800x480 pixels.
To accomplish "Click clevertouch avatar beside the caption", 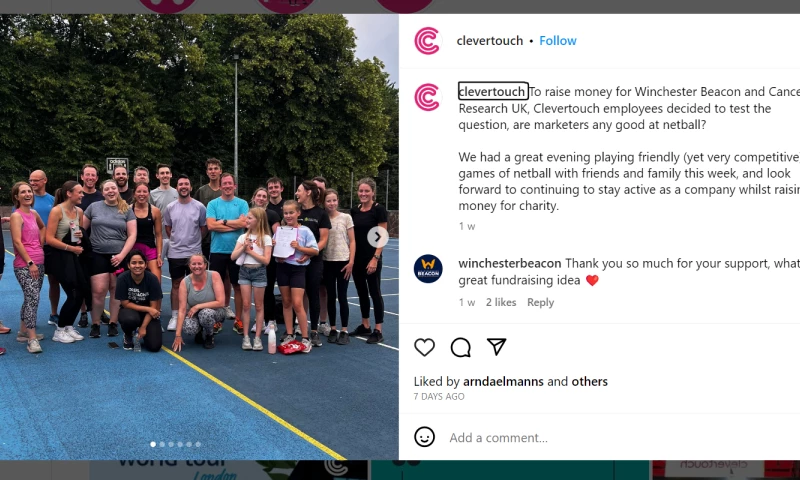I will click(427, 97).
